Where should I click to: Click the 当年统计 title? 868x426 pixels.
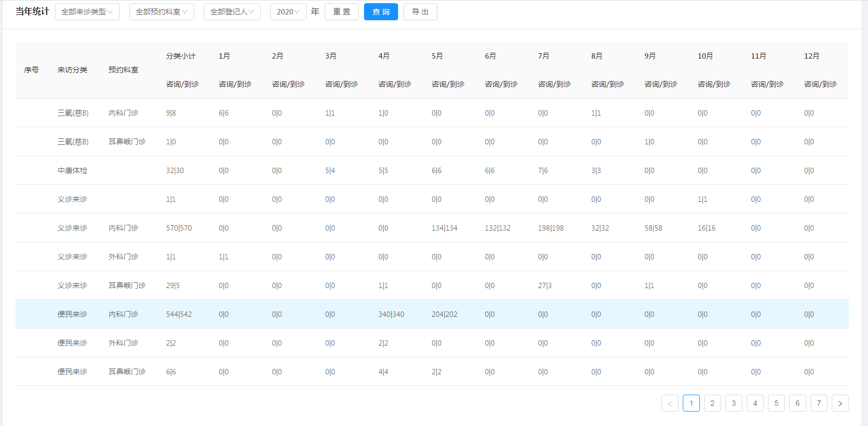(x=32, y=11)
